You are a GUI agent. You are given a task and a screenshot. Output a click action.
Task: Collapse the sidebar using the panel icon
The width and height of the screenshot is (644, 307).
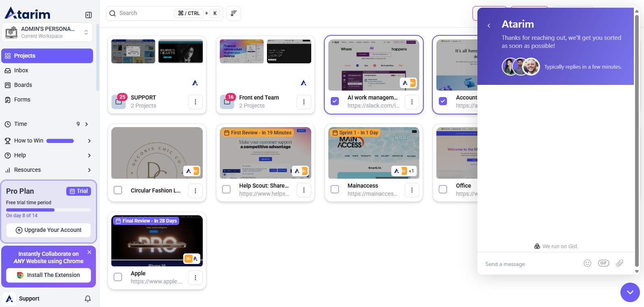click(88, 15)
